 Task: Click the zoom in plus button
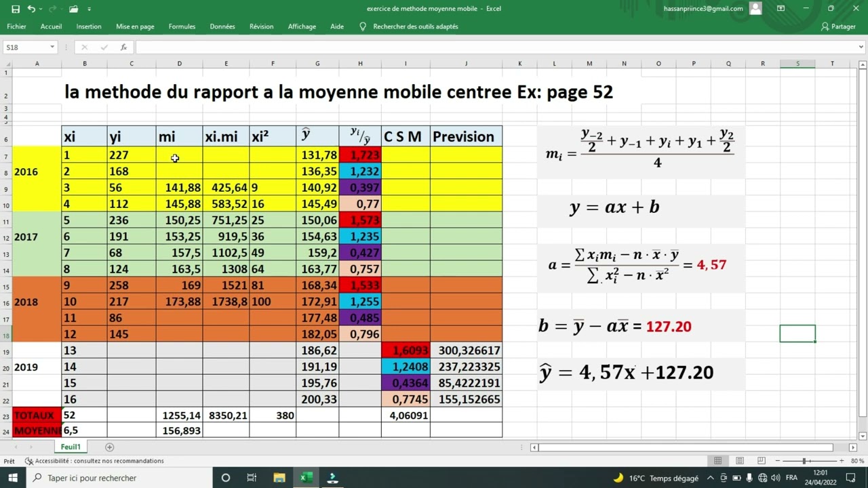(x=842, y=461)
